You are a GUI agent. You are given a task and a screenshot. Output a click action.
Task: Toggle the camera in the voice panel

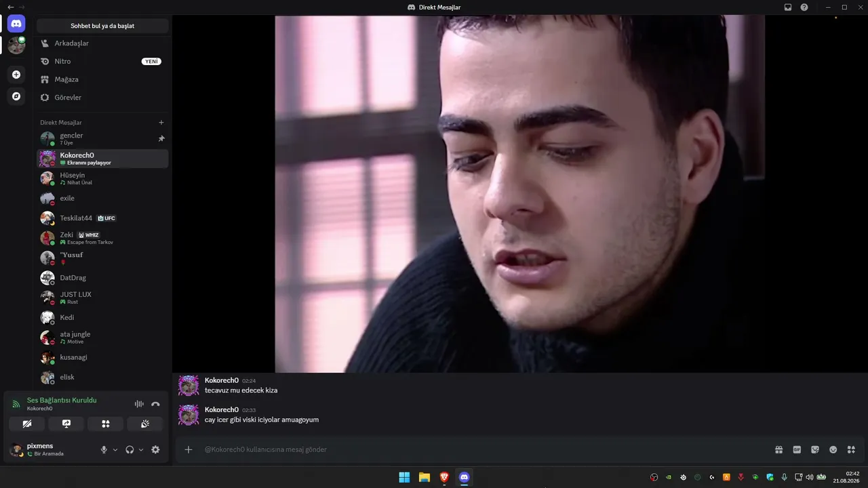tap(27, 424)
